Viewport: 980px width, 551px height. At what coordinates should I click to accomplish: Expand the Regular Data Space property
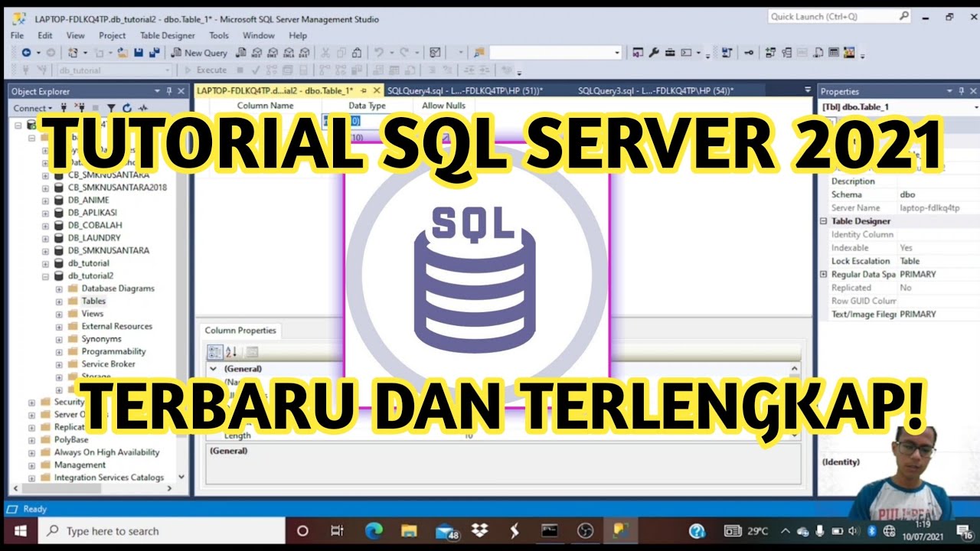[824, 274]
